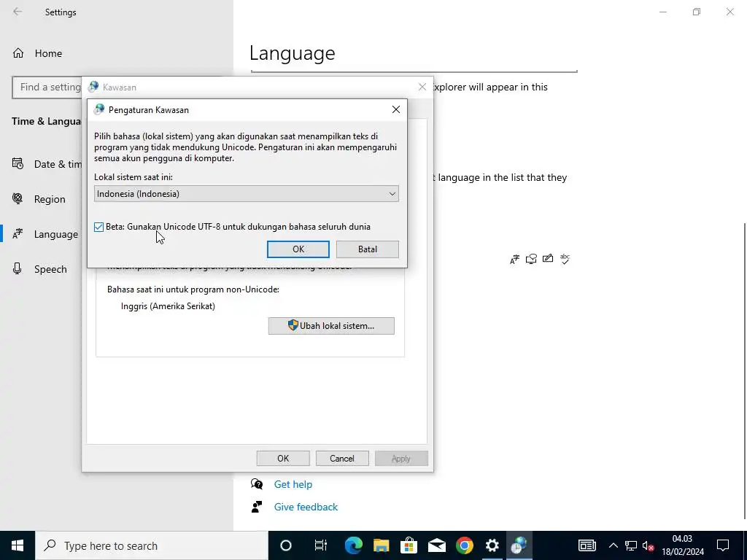Open File Explorer from the taskbar

click(x=381, y=545)
